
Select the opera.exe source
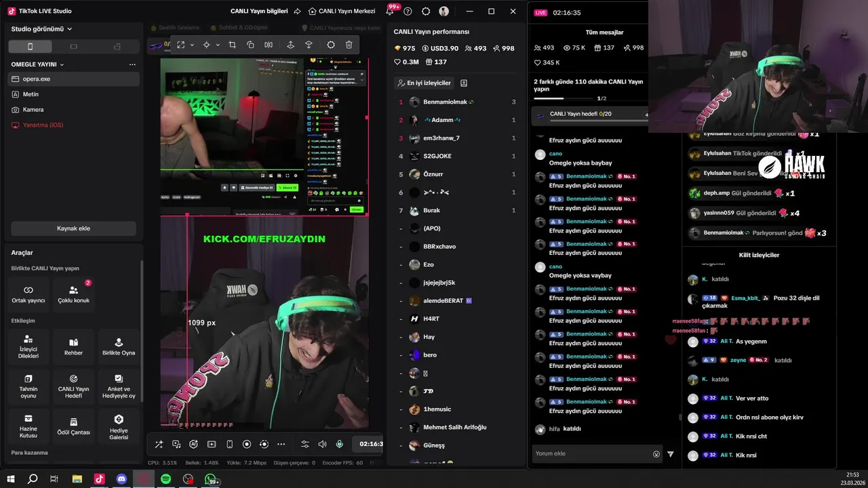point(73,79)
